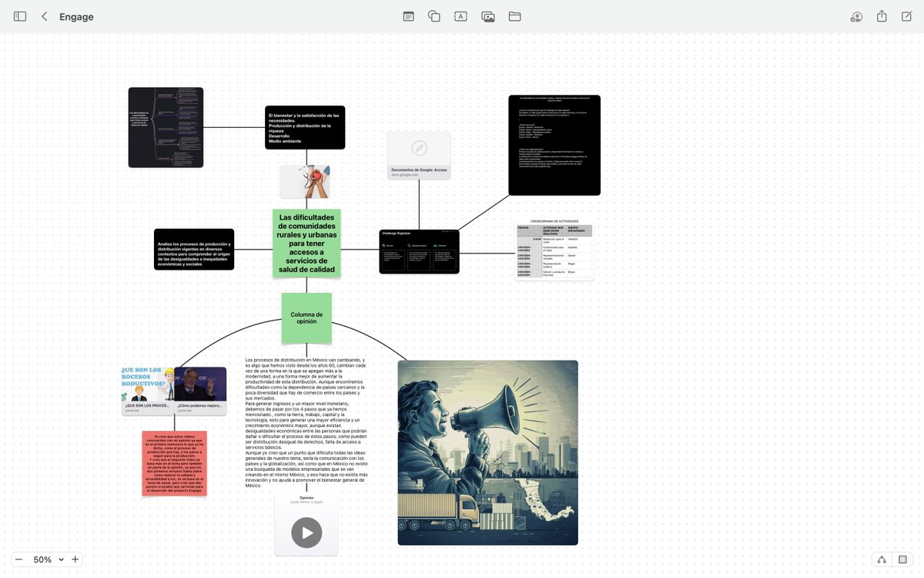This screenshot has height=578, width=924.
Task: Zoom out with the minus button
Action: point(19,560)
